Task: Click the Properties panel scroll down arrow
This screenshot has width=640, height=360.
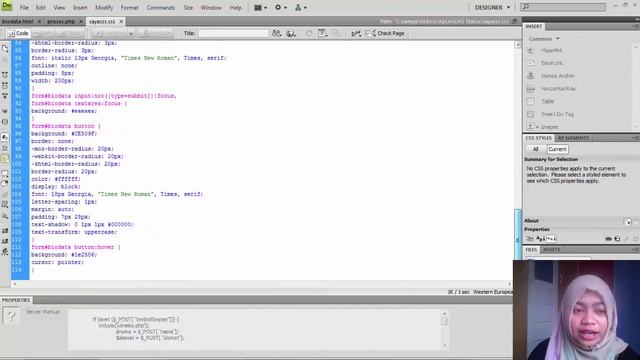Action: (x=444, y=346)
